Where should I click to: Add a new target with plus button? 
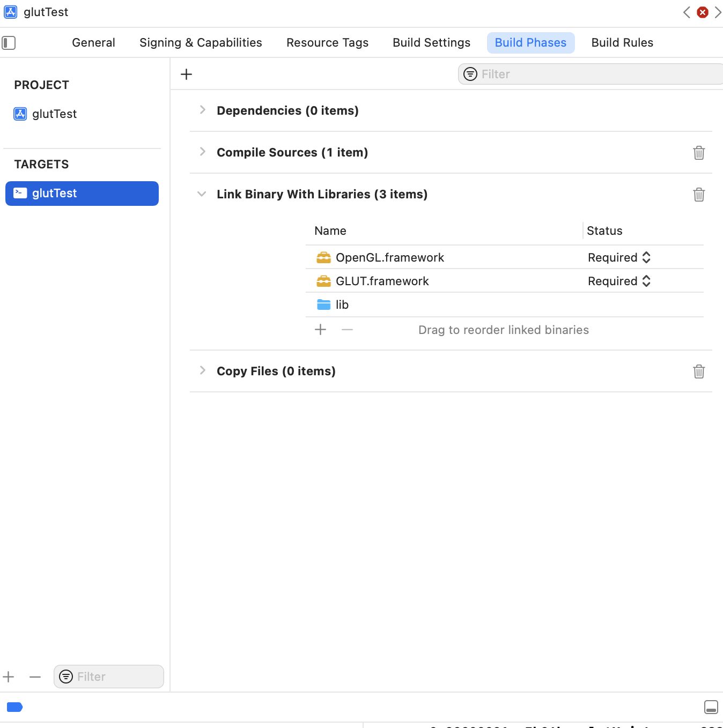pos(8,677)
